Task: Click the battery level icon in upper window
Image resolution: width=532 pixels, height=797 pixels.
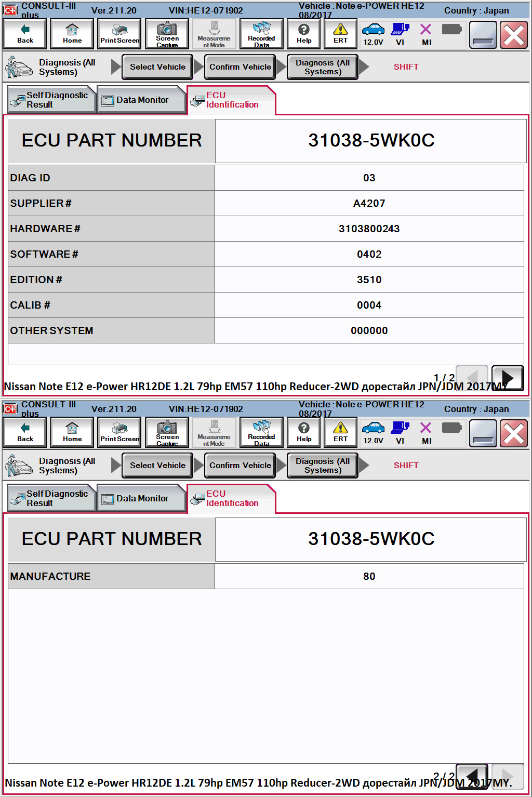Action: [x=451, y=29]
